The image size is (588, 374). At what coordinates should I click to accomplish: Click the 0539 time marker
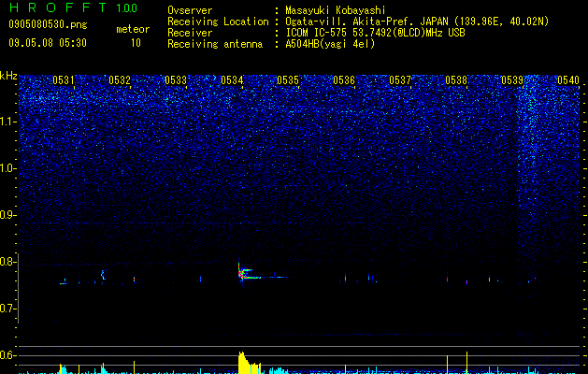pyautogui.click(x=512, y=79)
